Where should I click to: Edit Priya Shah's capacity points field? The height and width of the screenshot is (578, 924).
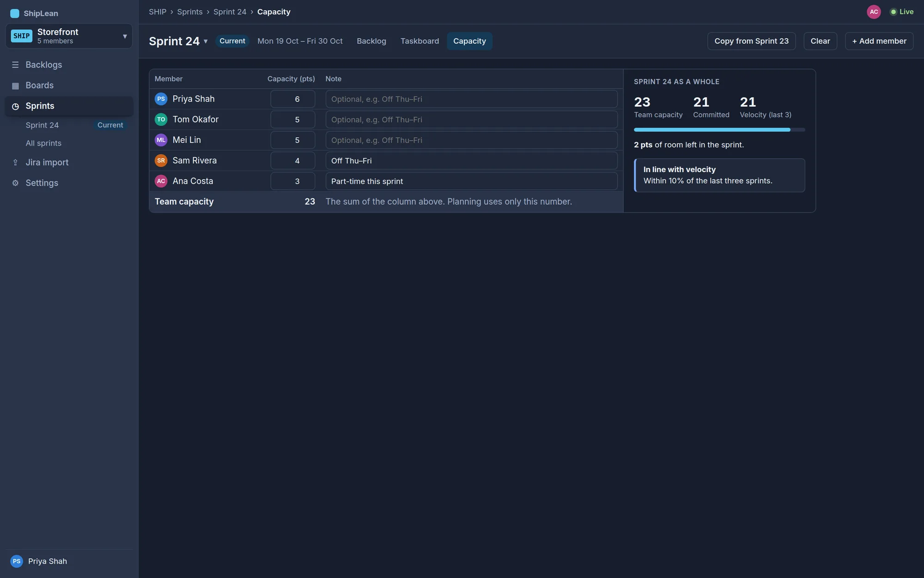(292, 99)
